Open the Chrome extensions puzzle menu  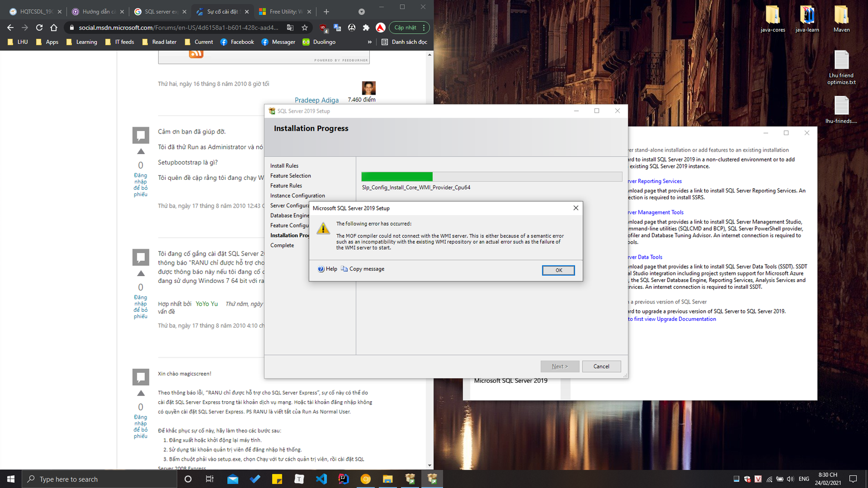pos(366,27)
